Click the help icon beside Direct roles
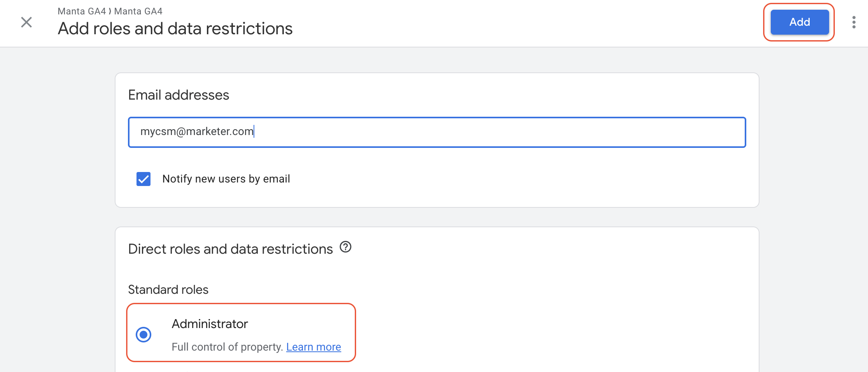 click(345, 247)
